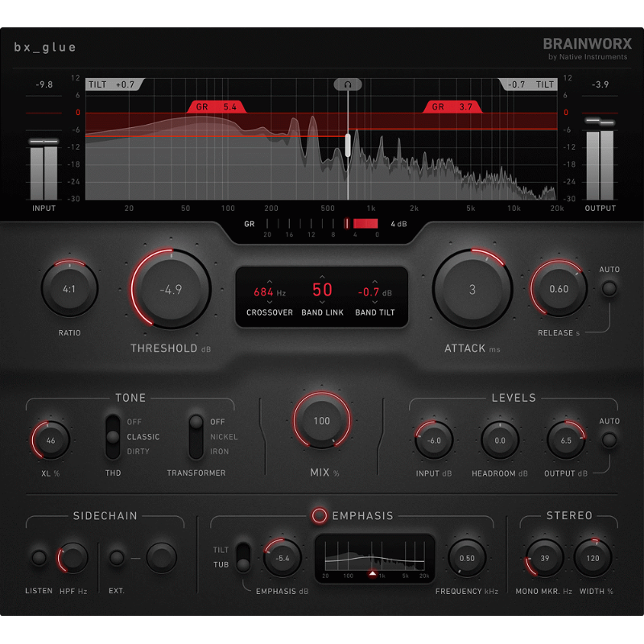Click the emphasis frequency triangle marker

(372, 573)
